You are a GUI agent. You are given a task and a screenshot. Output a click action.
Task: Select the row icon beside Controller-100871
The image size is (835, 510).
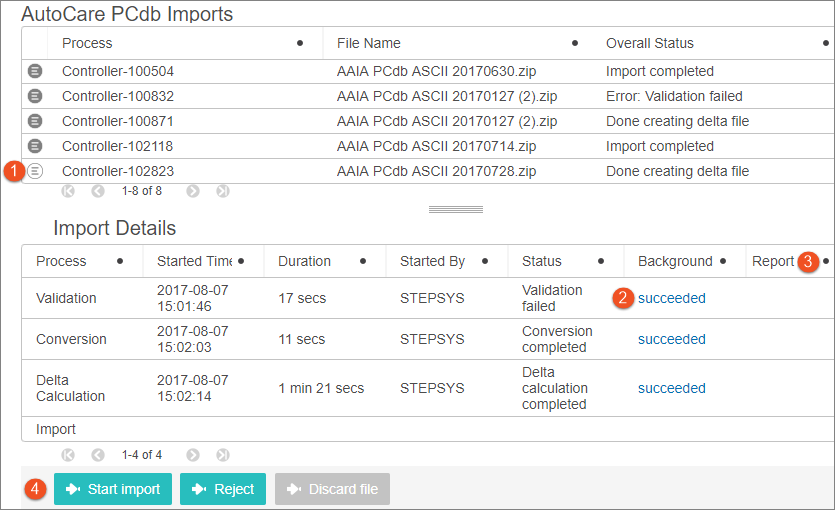tap(35, 121)
